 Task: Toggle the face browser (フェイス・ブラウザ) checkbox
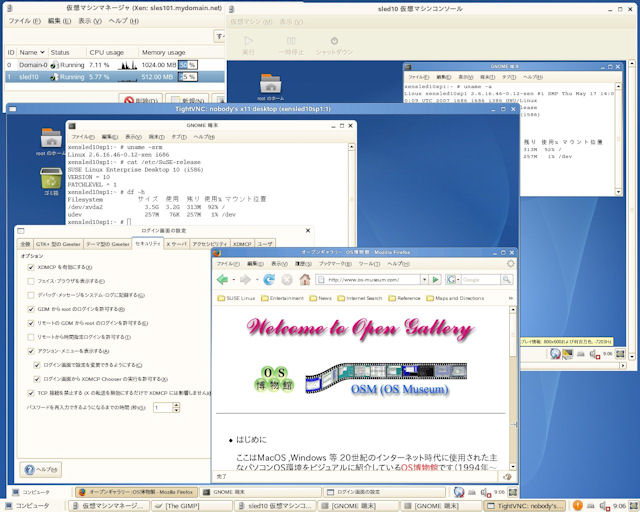tap(31, 281)
